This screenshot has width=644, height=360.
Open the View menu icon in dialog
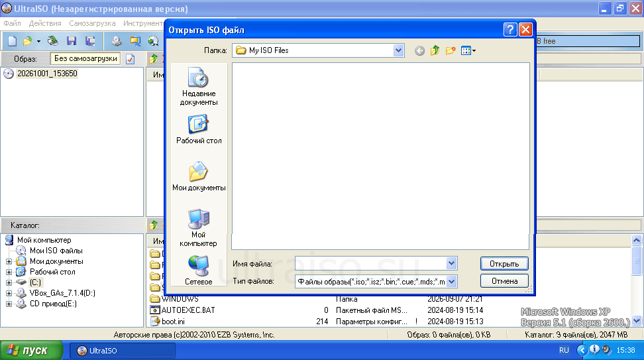468,50
